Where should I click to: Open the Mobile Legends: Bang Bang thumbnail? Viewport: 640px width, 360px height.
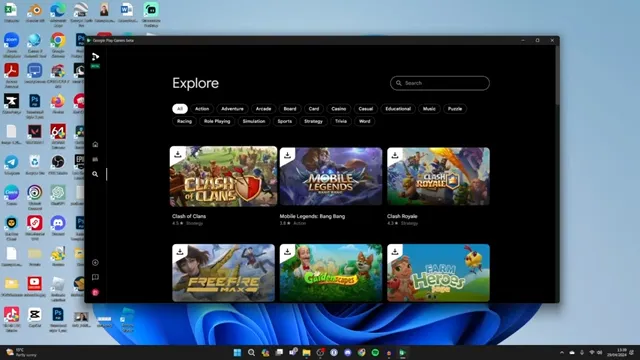[331, 176]
